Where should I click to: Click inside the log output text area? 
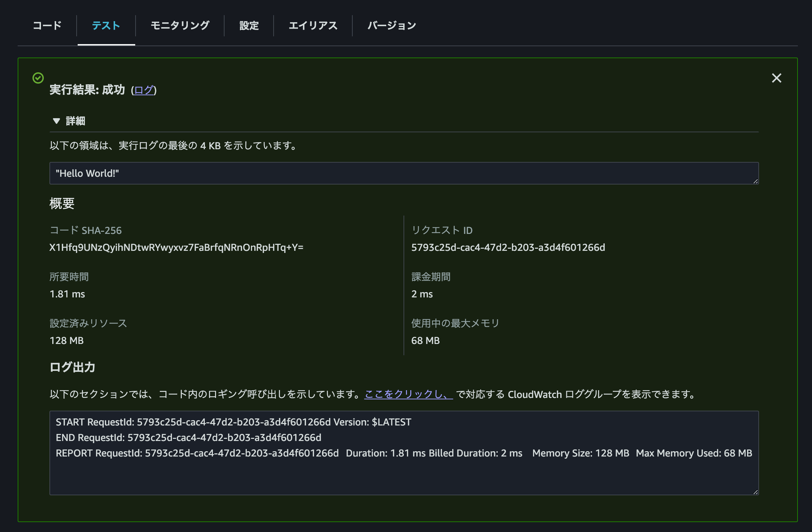click(404, 453)
